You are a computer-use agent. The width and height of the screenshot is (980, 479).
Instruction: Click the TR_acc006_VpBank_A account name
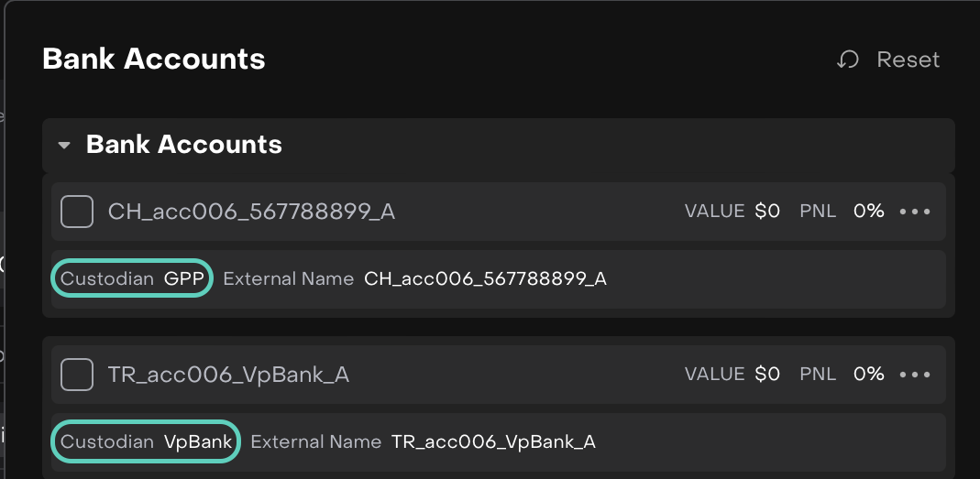[x=228, y=375]
